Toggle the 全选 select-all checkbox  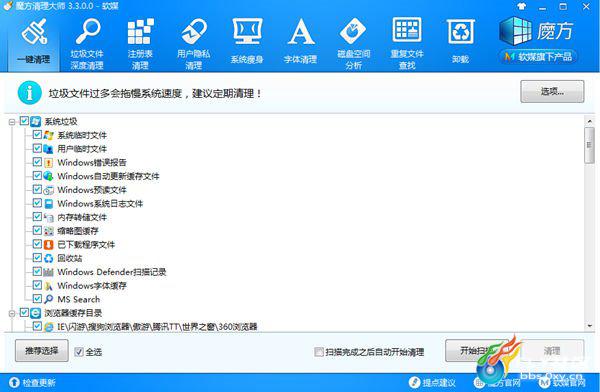pos(79,352)
